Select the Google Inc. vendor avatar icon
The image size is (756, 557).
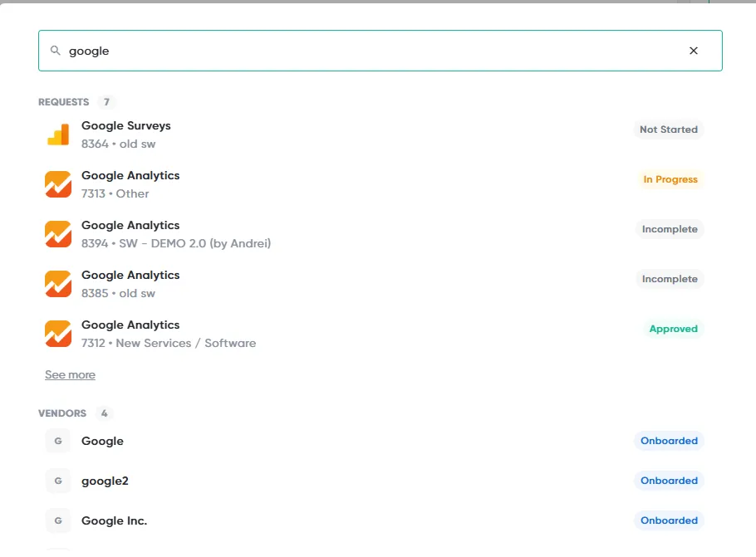[x=58, y=520]
